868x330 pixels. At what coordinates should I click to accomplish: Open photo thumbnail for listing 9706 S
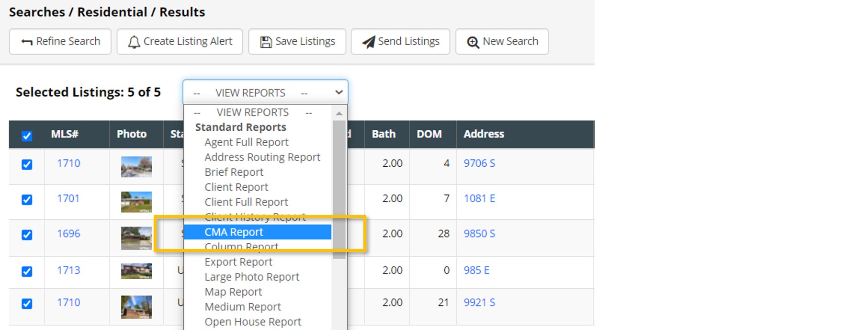point(136,167)
